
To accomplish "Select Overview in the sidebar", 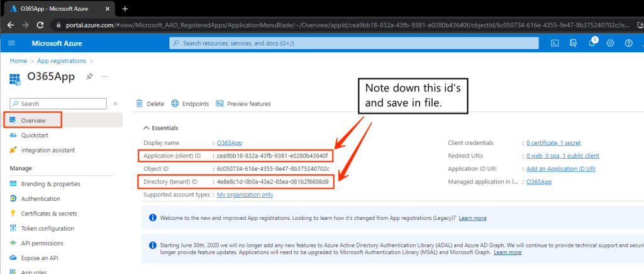I will click(33, 120).
